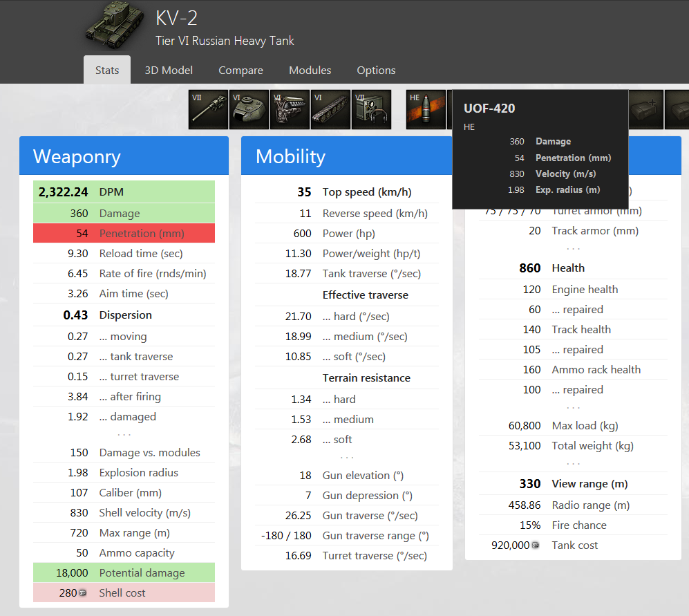The height and width of the screenshot is (616, 689).
Task: Click the Dispersion 0.43 row
Action: tap(124, 315)
